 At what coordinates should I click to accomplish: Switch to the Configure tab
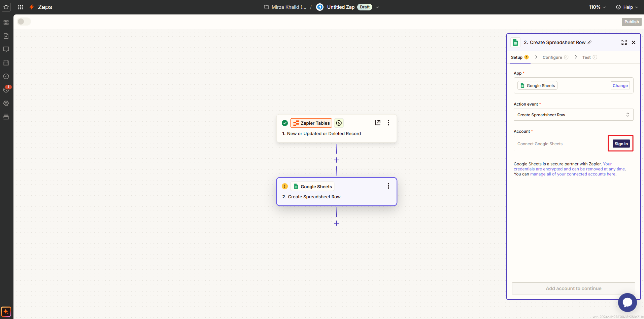(x=552, y=57)
